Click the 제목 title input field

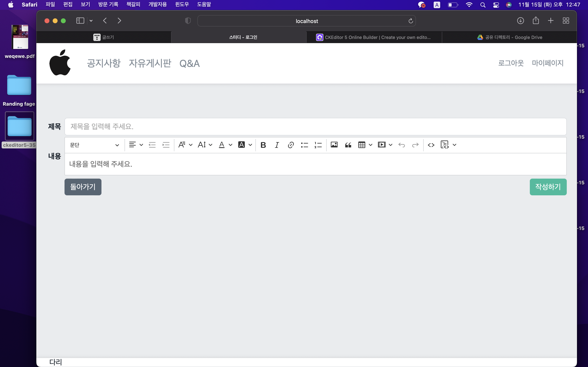pos(315,126)
